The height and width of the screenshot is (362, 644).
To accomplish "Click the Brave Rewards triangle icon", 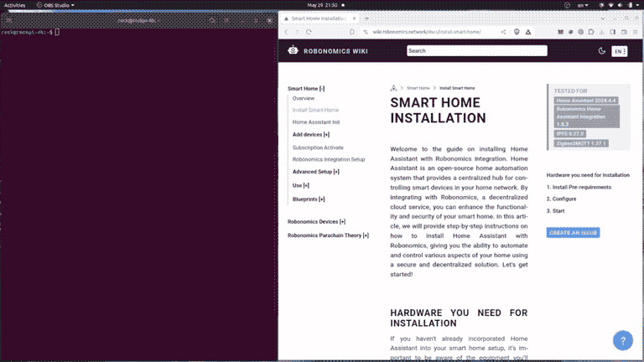I will (x=528, y=32).
